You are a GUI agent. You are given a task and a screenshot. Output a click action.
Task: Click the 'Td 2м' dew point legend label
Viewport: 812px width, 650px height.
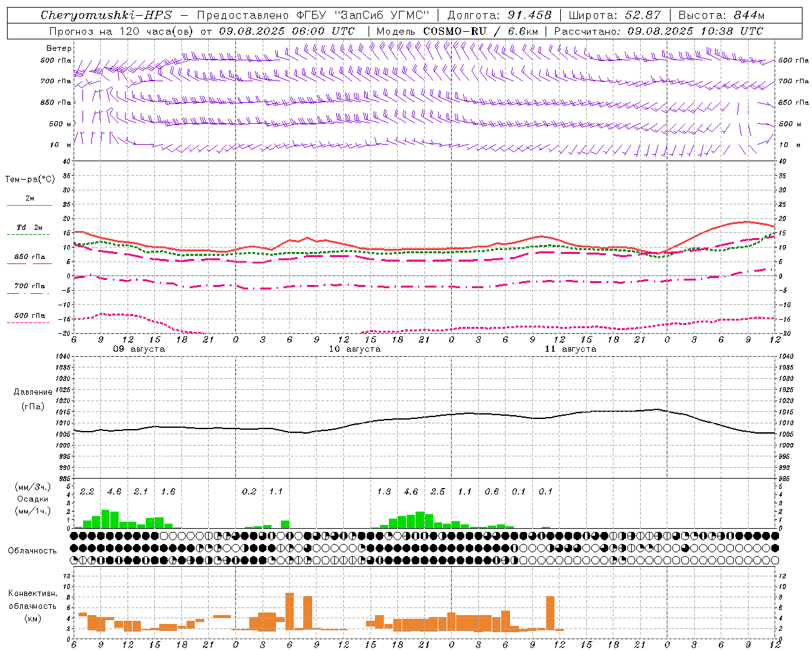29,227
